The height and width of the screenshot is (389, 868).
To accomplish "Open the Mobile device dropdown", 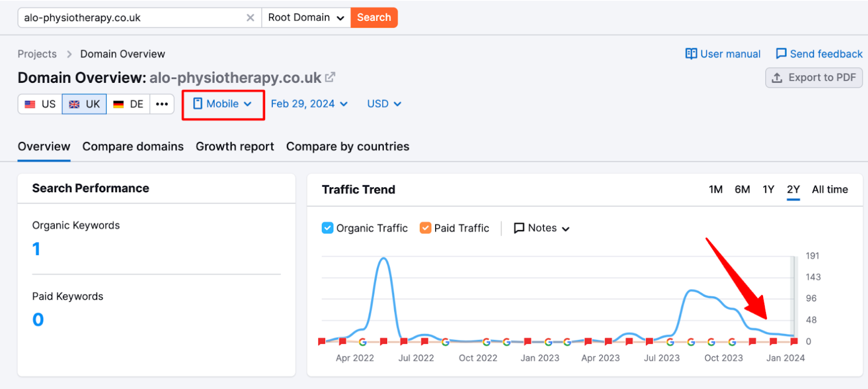I will (x=223, y=104).
